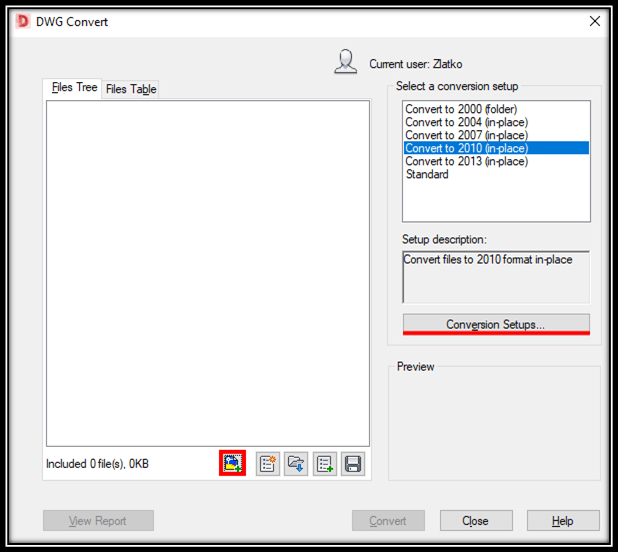This screenshot has height=552, width=618.
Task: Close the DWG Convert window with X
Action: (x=595, y=21)
